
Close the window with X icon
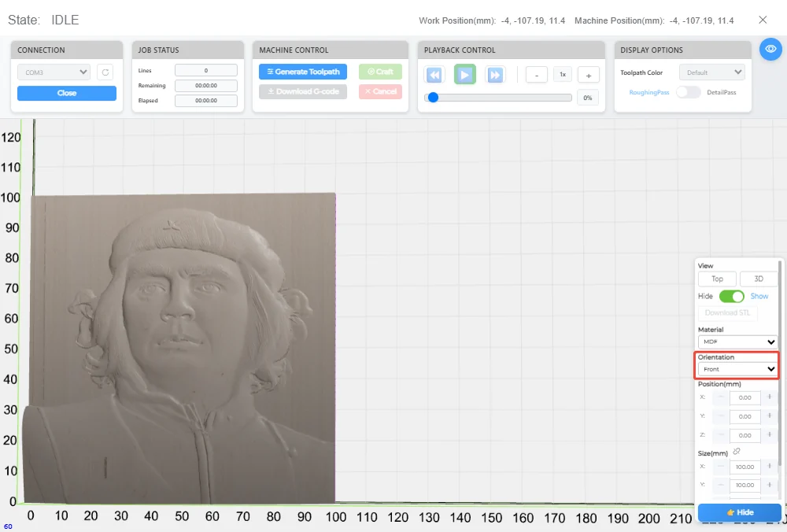tap(763, 20)
